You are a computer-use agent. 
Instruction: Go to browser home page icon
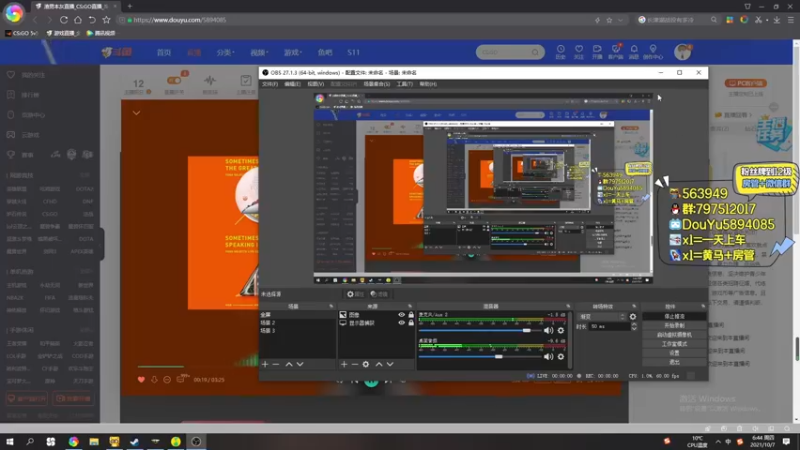[x=78, y=20]
